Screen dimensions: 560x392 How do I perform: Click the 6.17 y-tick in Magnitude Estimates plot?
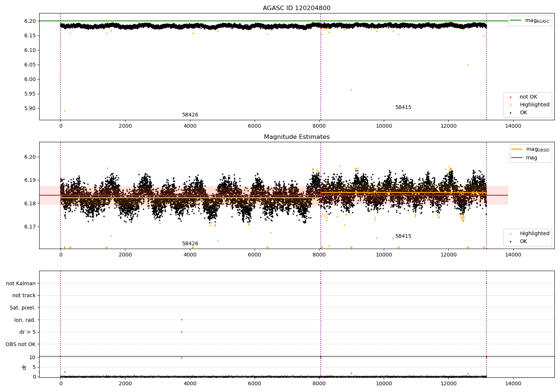[30, 227]
